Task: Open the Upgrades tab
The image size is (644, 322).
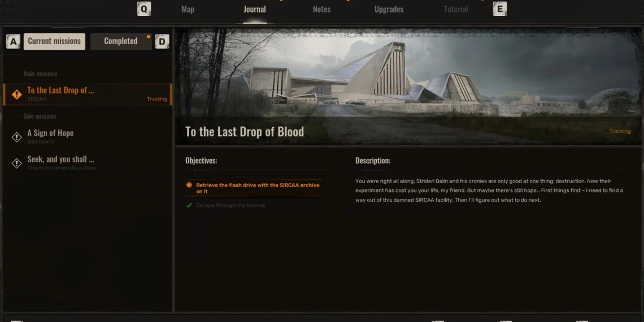Action: [x=389, y=10]
